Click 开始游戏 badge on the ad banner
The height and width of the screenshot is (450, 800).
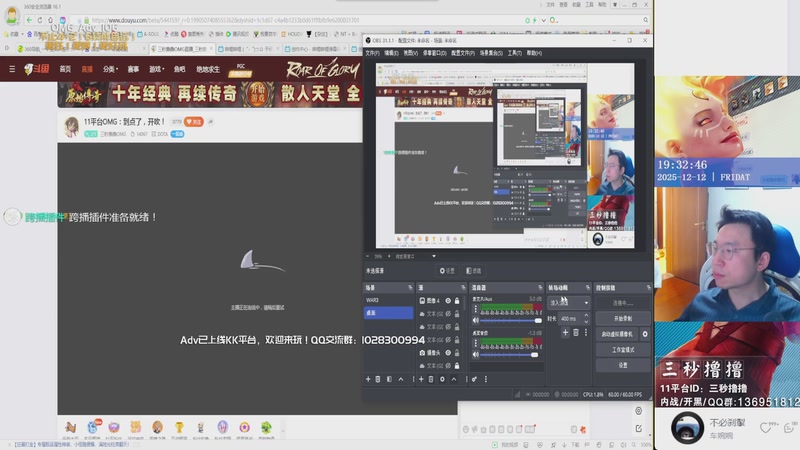click(x=258, y=94)
